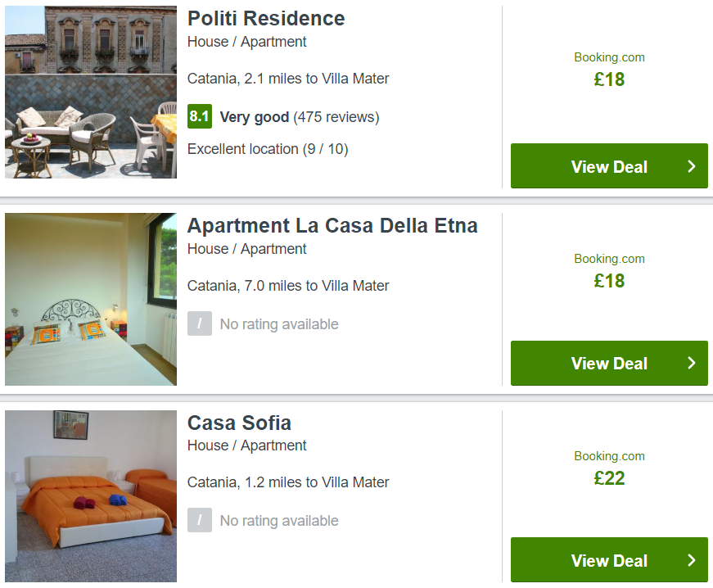Click the chevron arrow on Casa Sofia View Deal
The image size is (713, 588).
(692, 560)
